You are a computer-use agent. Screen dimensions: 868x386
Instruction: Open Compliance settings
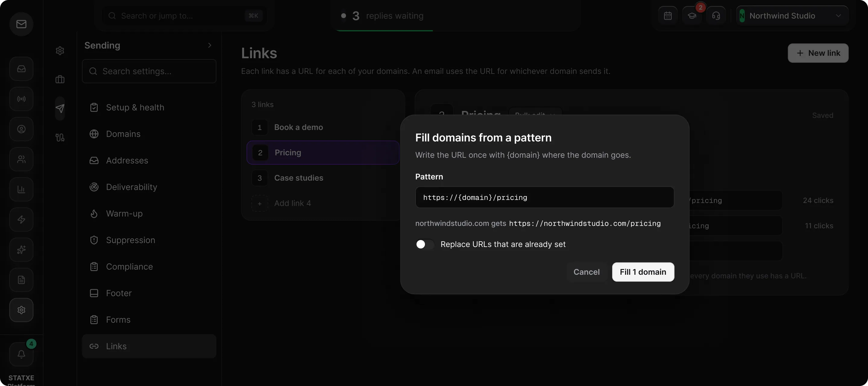pyautogui.click(x=149, y=267)
